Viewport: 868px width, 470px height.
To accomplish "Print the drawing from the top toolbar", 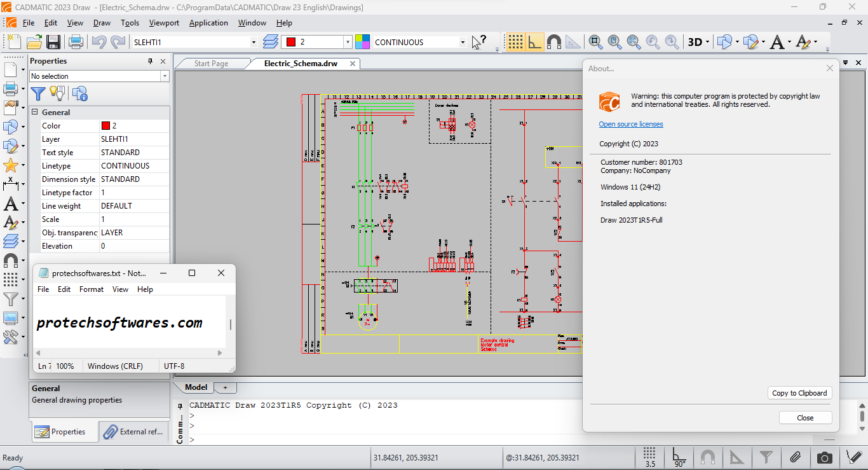I will tap(76, 42).
